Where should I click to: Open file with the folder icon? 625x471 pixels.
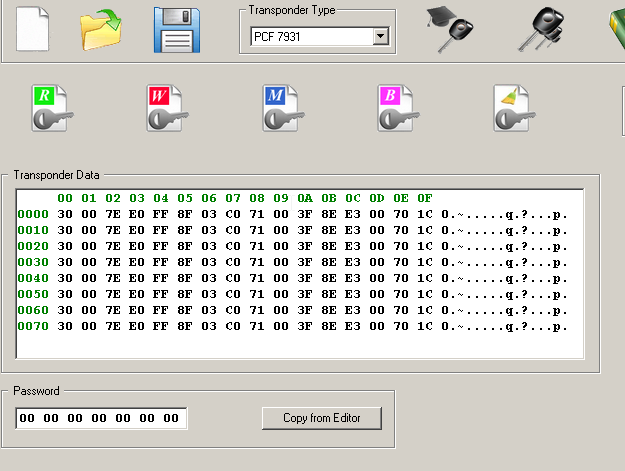pos(101,30)
